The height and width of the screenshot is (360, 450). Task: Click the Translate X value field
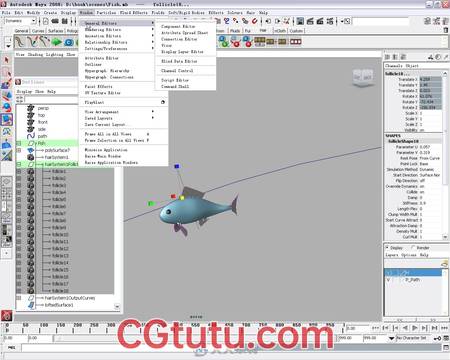click(430, 79)
